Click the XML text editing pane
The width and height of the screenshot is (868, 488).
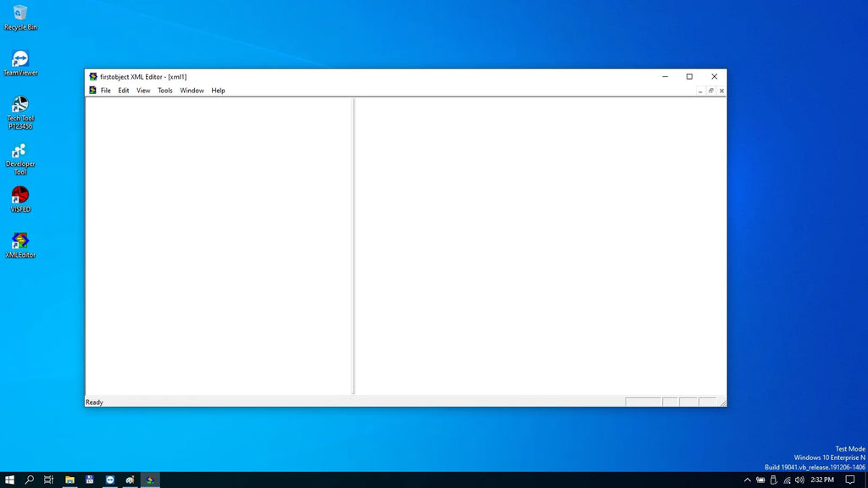pos(540,247)
